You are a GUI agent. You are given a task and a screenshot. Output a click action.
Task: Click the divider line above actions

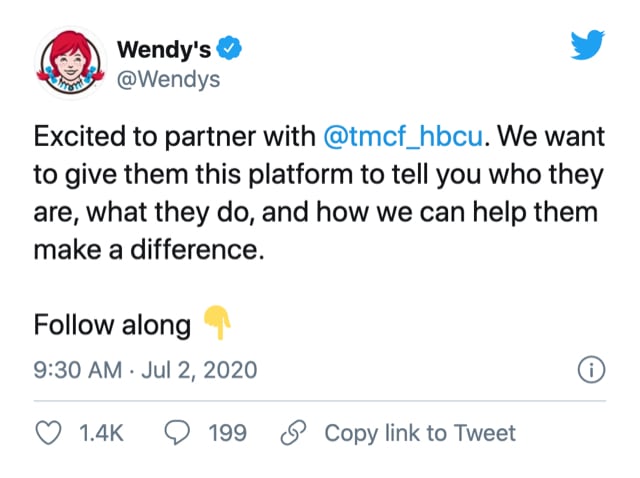[320, 401]
